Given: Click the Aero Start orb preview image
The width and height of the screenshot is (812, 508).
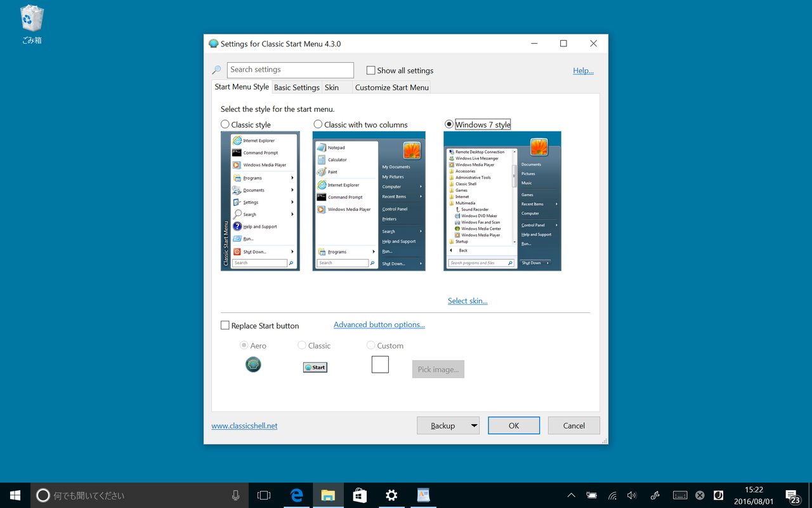Looking at the screenshot, I should pyautogui.click(x=253, y=364).
